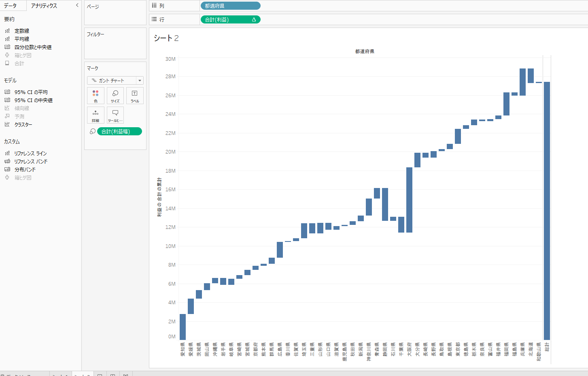This screenshot has width=588, height=376.
Task: Open the 詳細 (Detail) marks card
Action: (96, 115)
